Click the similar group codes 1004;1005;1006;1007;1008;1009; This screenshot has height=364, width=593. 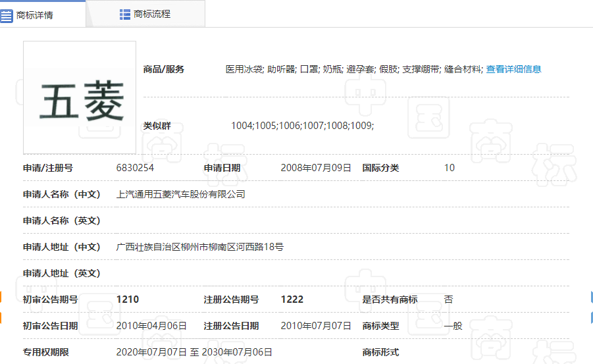(x=303, y=125)
